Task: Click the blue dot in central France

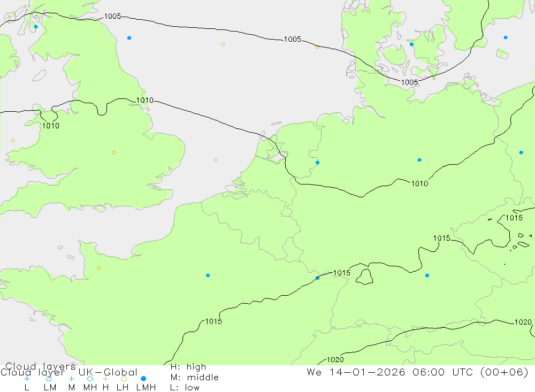Action: [x=208, y=275]
